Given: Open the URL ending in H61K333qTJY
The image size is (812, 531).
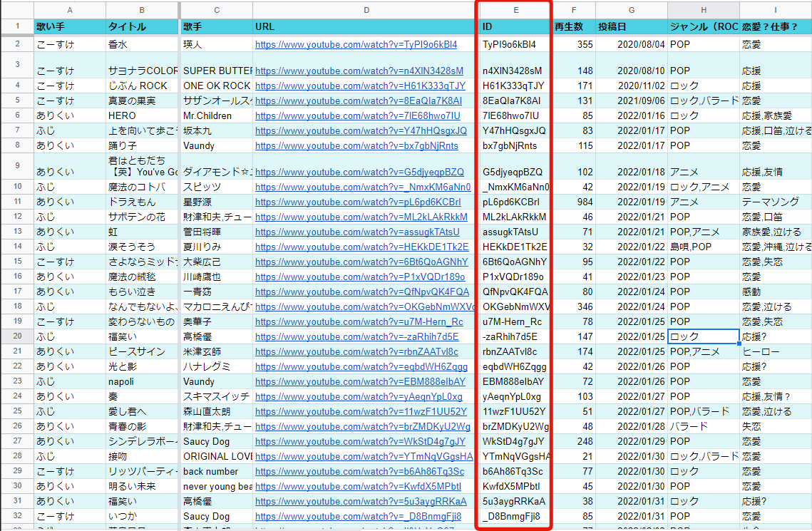Looking at the screenshot, I should tap(360, 86).
